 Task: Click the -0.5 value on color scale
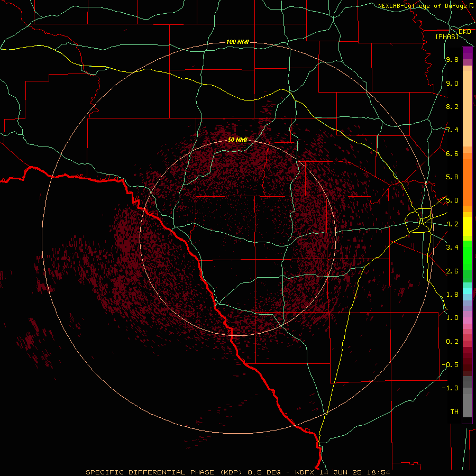[x=450, y=364]
